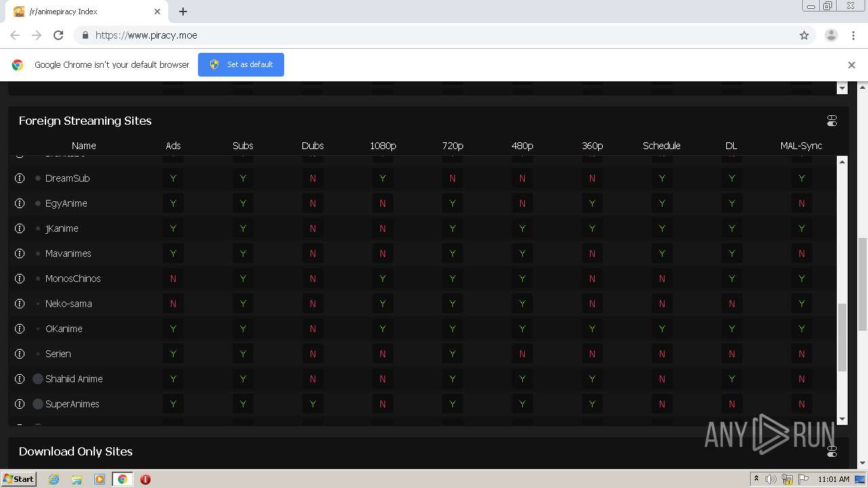Click Schedule Y cell for jKanime

point(662,228)
